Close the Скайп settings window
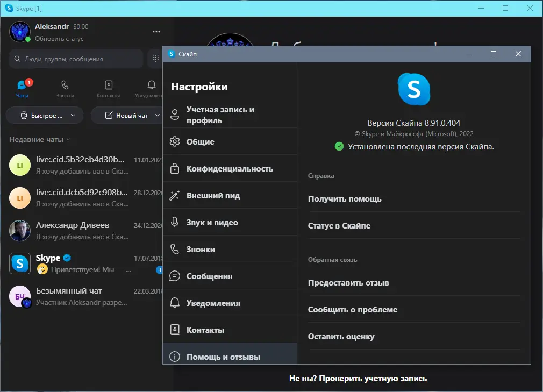This screenshot has width=543, height=392. pyautogui.click(x=518, y=54)
